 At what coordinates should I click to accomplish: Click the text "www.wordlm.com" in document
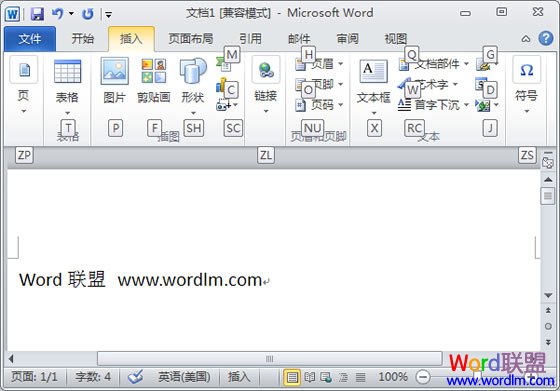coord(190,280)
